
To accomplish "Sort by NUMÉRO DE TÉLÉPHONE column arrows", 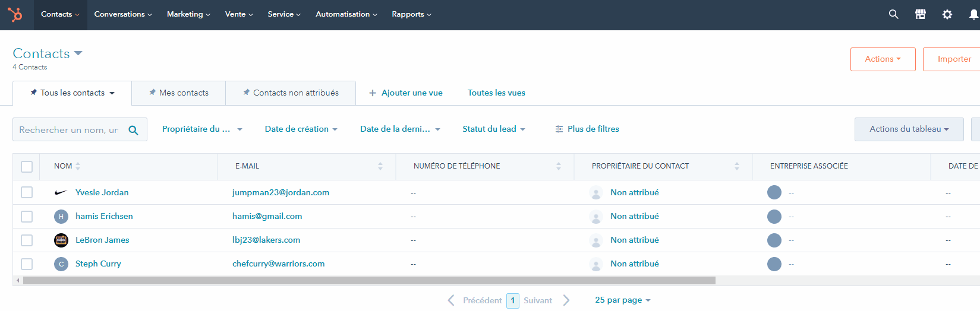I will 559,166.
